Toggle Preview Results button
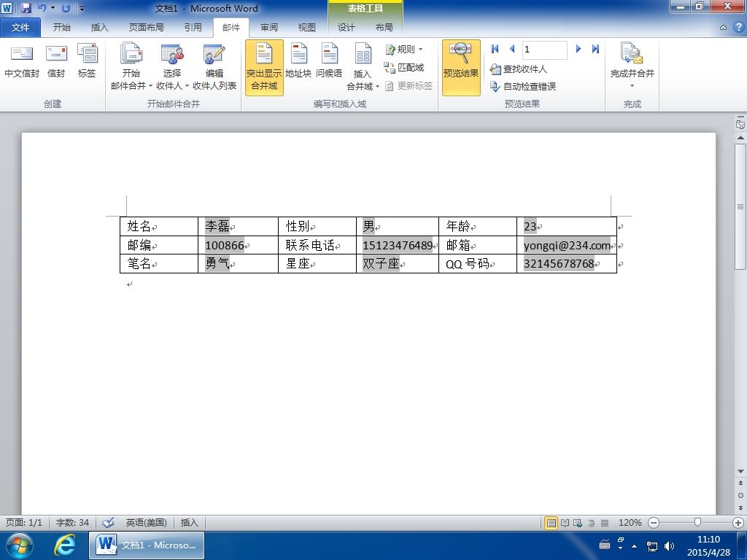747x560 pixels. point(461,68)
